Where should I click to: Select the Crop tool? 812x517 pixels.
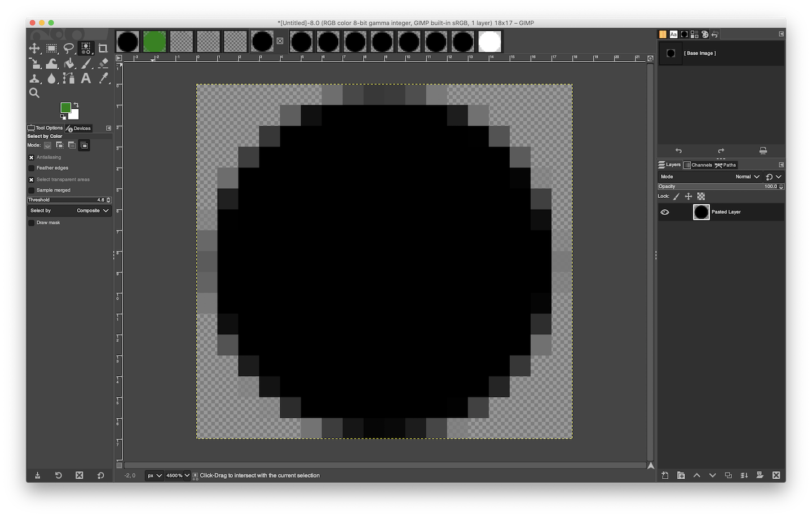[103, 48]
